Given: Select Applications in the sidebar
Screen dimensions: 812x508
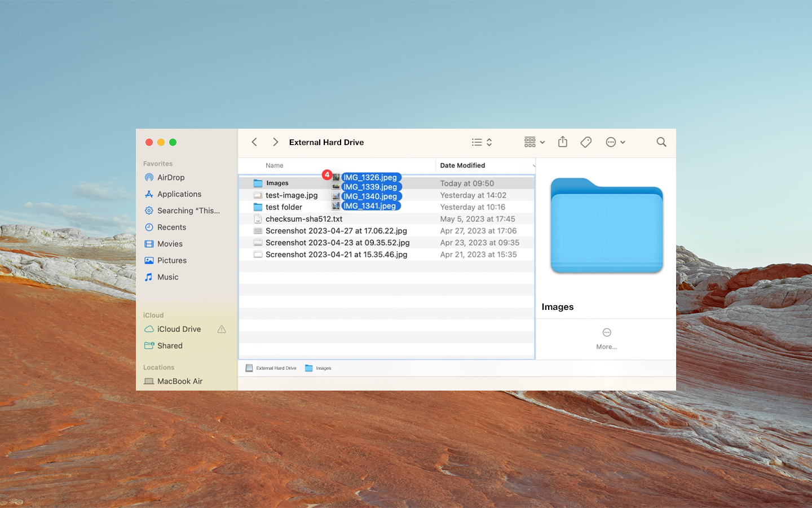Looking at the screenshot, I should (179, 194).
